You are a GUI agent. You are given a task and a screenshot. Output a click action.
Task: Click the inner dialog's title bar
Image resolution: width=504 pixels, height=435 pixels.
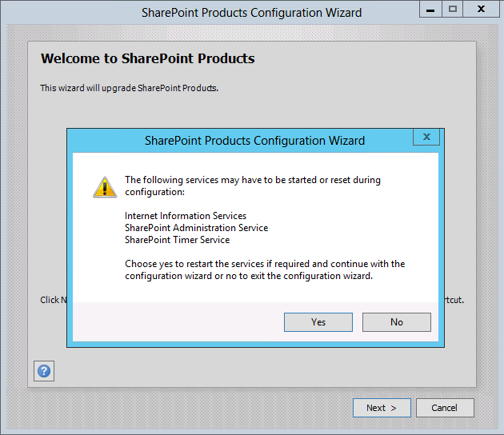point(254,141)
